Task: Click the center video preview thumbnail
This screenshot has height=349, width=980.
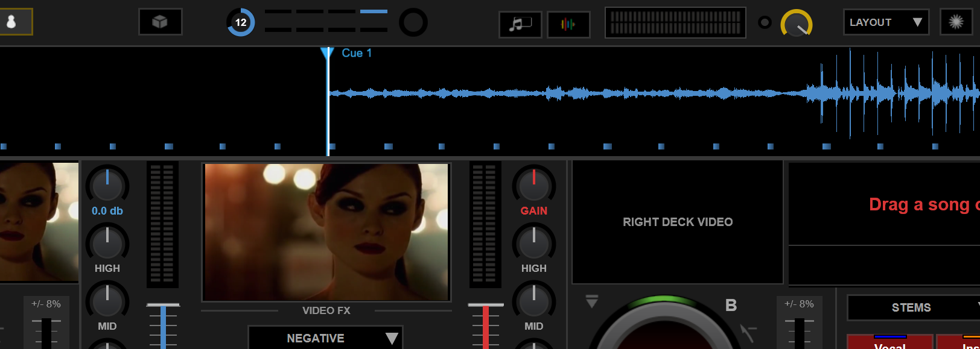Action: (326, 232)
